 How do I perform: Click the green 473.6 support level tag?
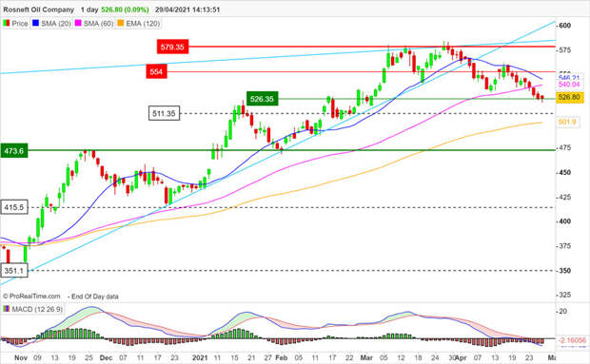click(14, 150)
